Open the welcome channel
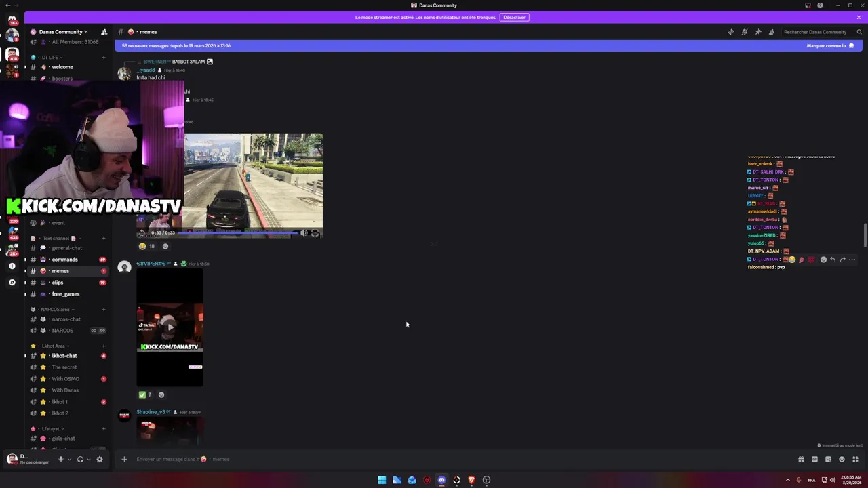 [x=67, y=67]
